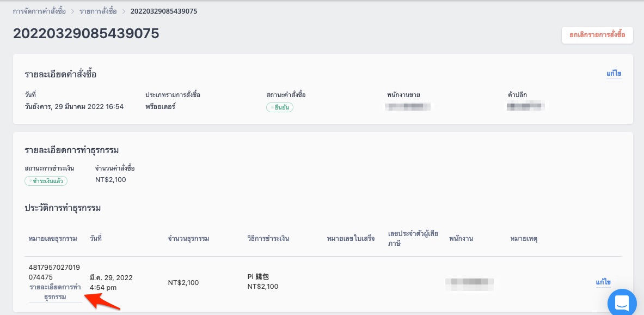The width and height of the screenshot is (644, 315).
Task: Click the วิธีการชำระเงิน column header
Action: click(268, 239)
